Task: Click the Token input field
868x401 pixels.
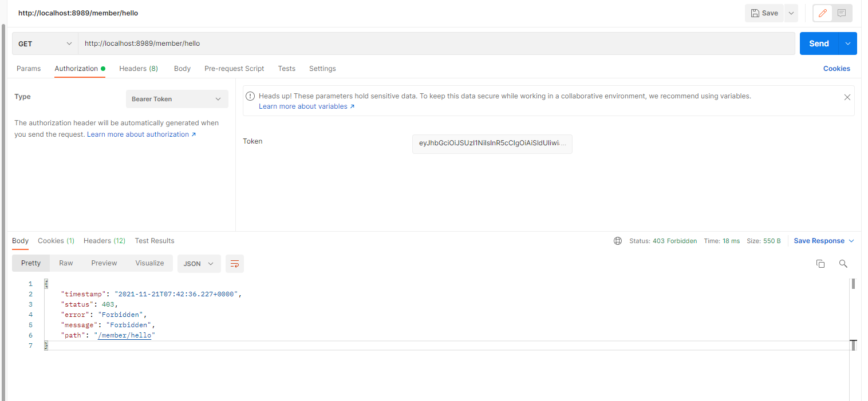Action: tap(492, 144)
